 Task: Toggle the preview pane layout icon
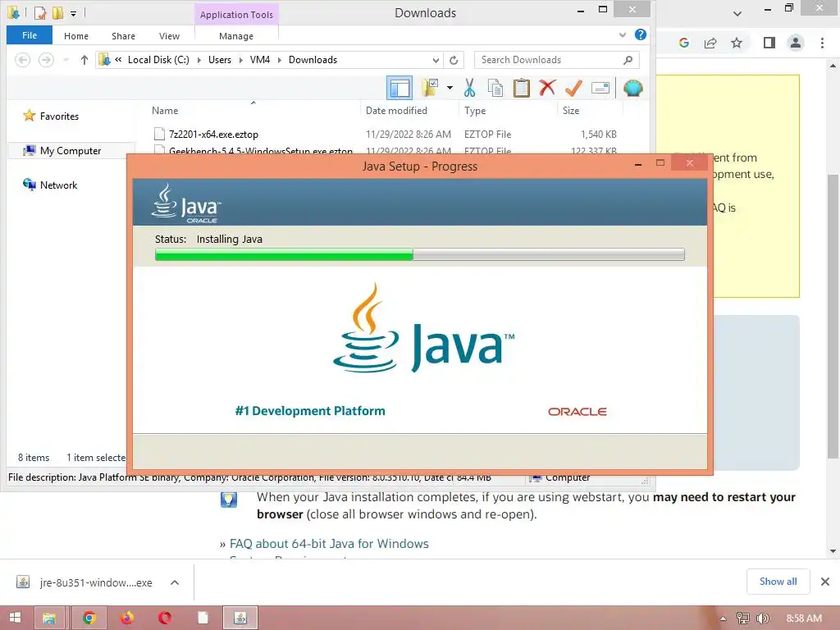(x=399, y=88)
